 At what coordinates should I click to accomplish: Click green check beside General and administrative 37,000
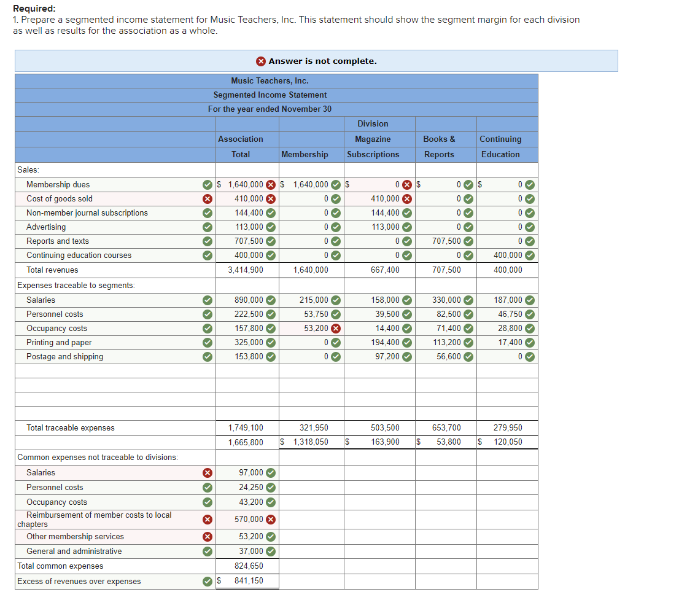[x=271, y=551]
